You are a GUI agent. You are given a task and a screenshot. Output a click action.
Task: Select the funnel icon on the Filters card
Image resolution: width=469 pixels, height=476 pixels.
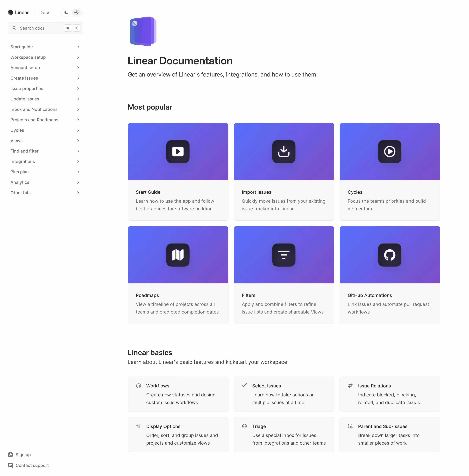pyautogui.click(x=284, y=255)
